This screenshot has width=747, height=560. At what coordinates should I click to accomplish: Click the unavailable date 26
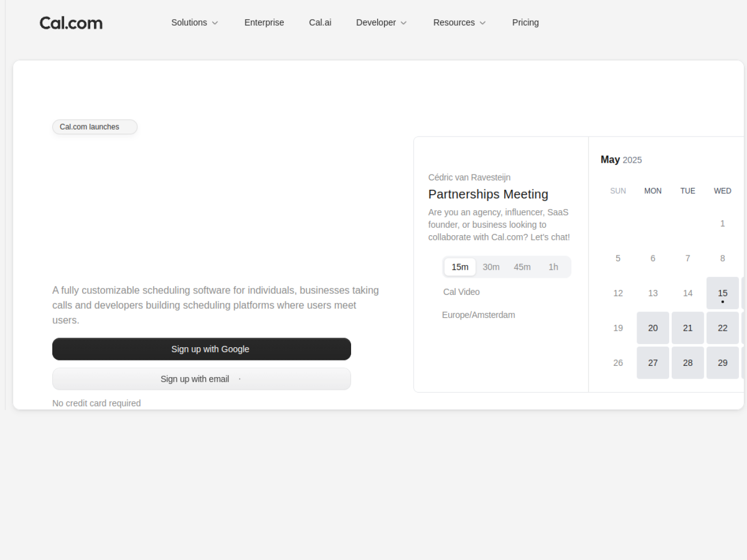[x=618, y=363]
